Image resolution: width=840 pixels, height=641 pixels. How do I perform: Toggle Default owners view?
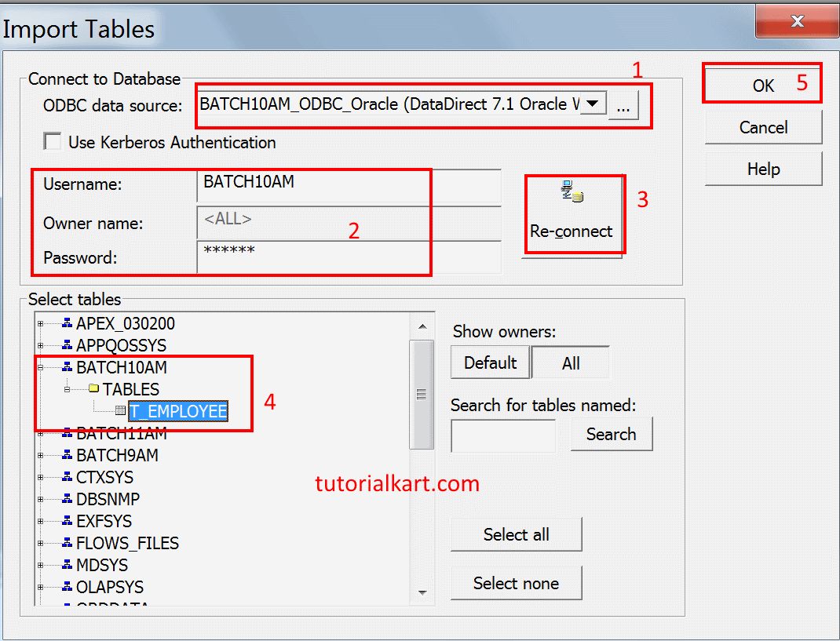(490, 362)
